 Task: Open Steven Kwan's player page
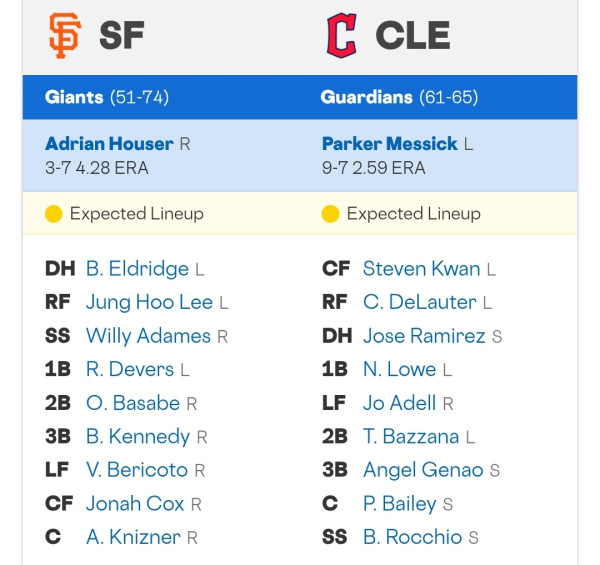(422, 269)
